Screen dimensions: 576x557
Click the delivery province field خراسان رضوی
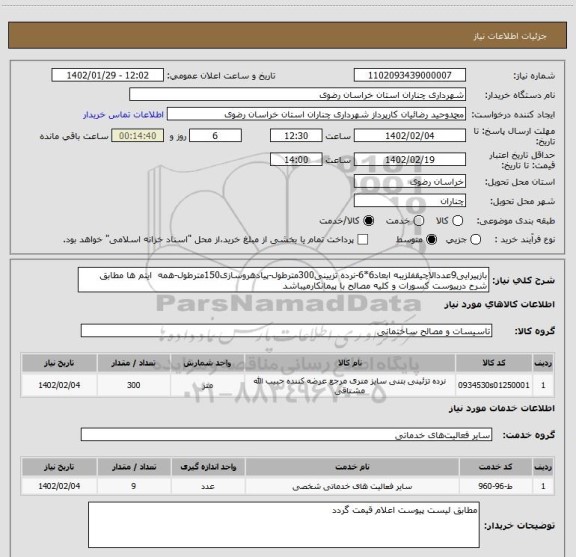click(x=410, y=182)
